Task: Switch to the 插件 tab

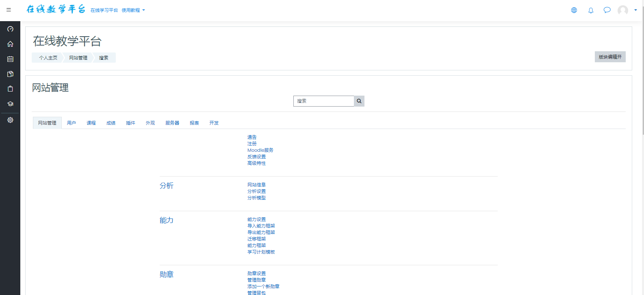Action: (x=130, y=123)
